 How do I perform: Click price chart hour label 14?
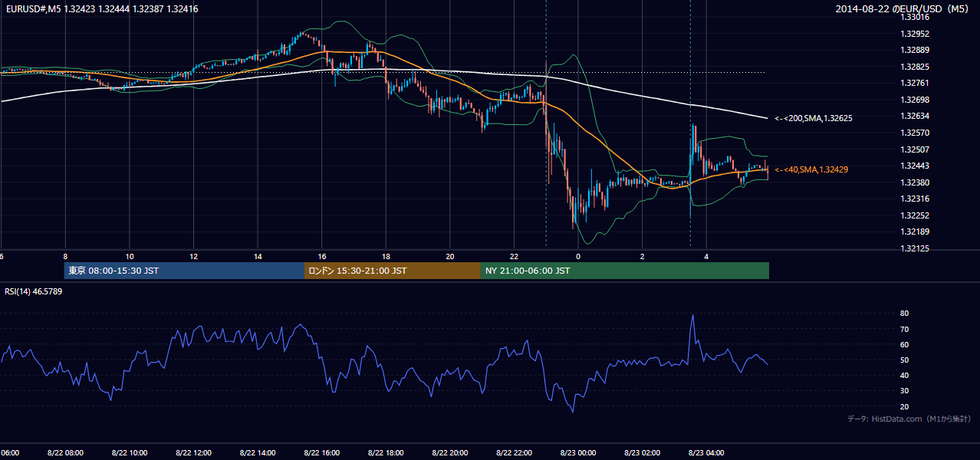pos(258,257)
